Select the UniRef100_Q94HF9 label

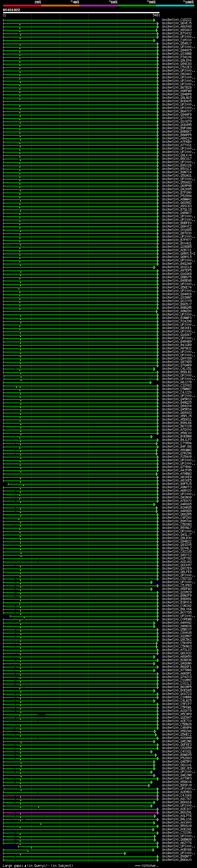pyautogui.click(x=177, y=115)
